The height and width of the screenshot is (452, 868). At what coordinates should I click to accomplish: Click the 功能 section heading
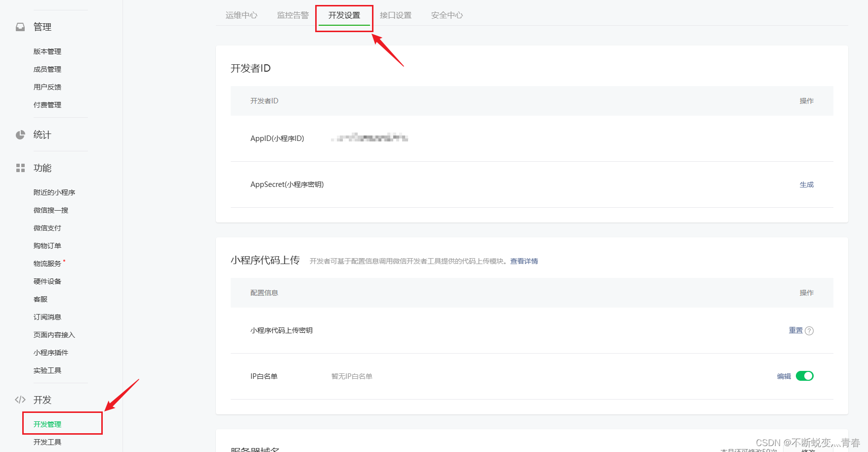42,168
